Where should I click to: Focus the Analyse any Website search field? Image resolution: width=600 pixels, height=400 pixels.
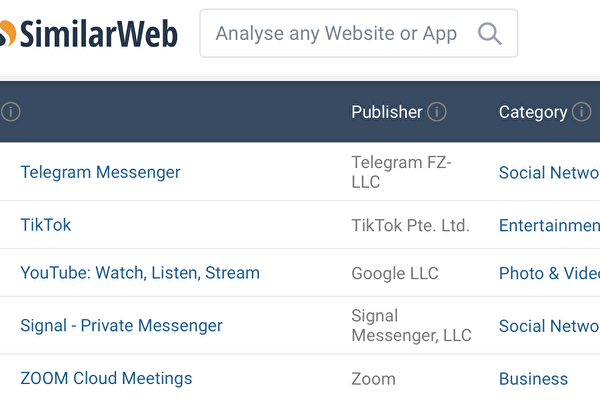[336, 34]
